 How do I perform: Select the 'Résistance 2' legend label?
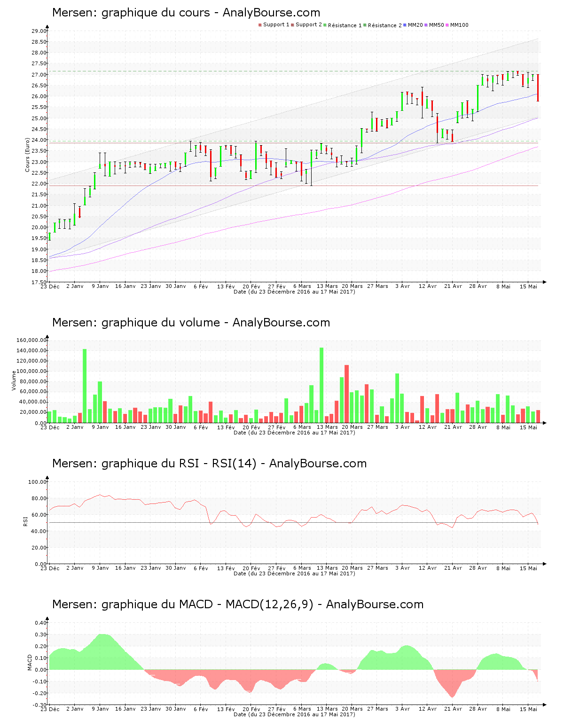point(384,25)
